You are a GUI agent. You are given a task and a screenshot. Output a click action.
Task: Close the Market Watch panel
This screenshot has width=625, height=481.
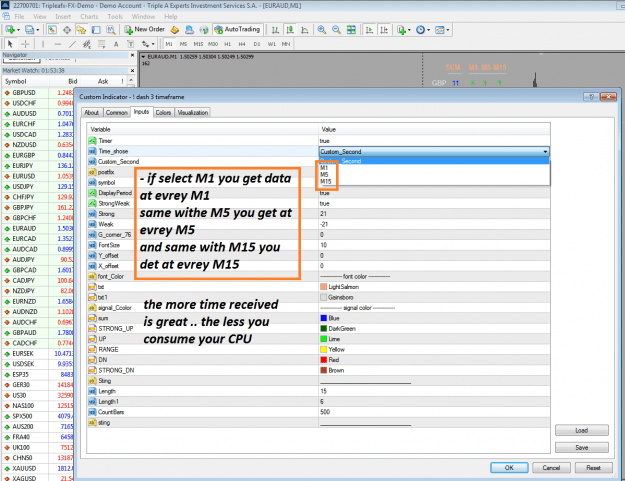point(133,71)
